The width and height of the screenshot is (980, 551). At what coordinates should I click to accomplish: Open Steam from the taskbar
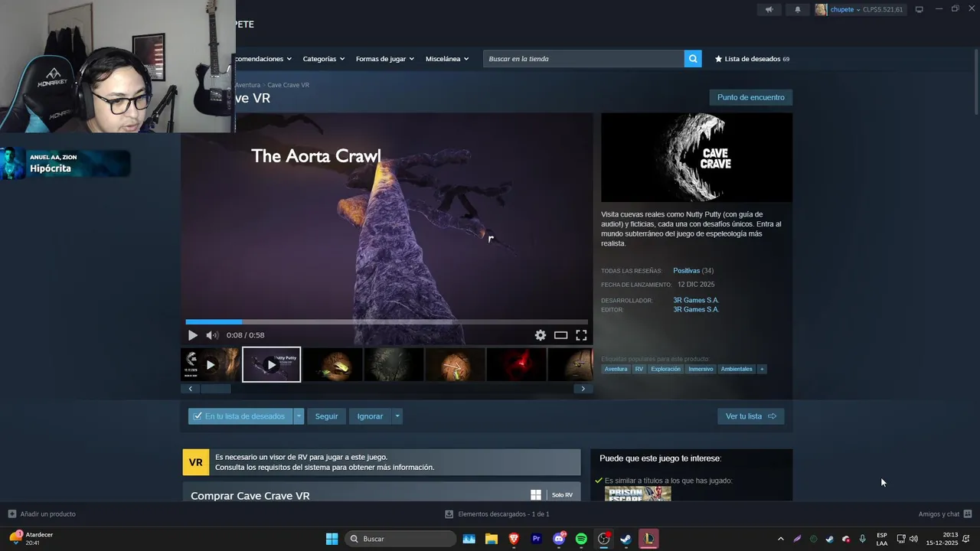coord(626,539)
